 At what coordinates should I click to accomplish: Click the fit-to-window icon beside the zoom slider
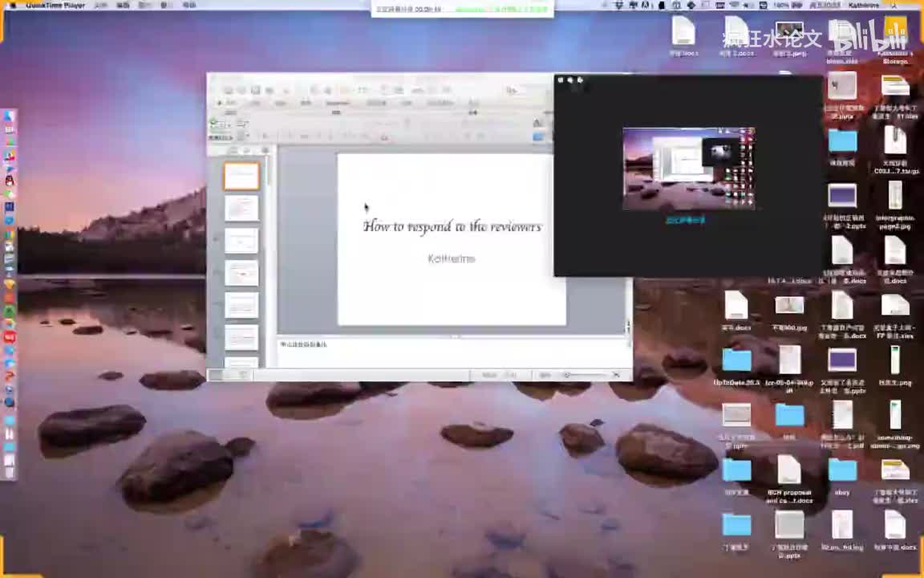(x=616, y=375)
